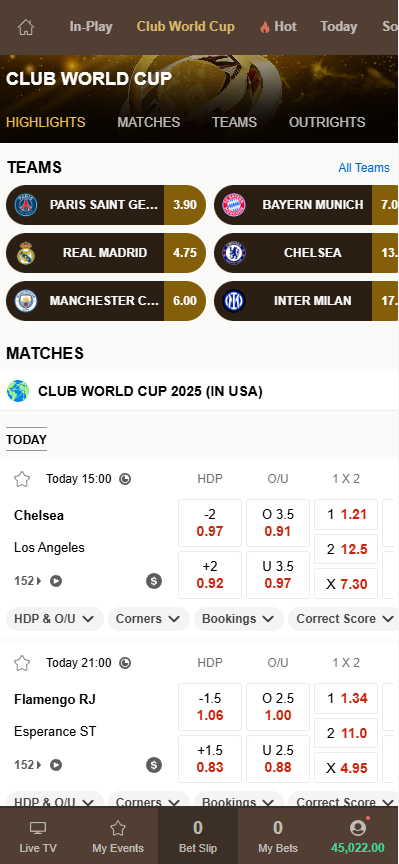Viewport: 399px width, 864px height.
Task: Select Real Madrid outright at 4.75
Action: [185, 253]
